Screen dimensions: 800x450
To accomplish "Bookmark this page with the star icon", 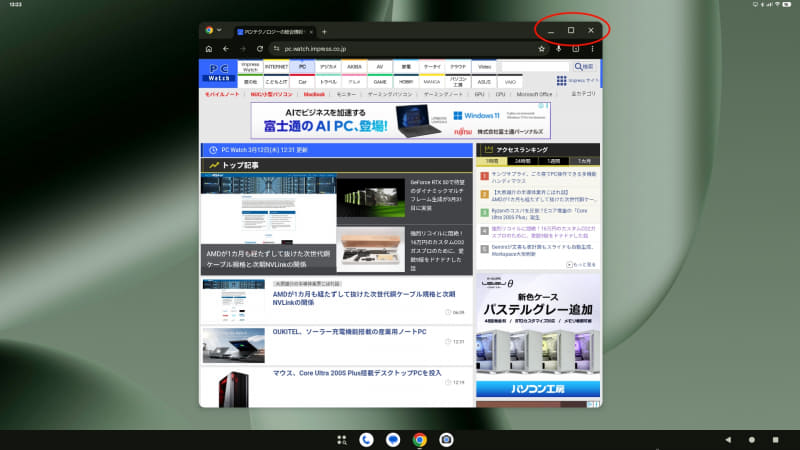I will coord(541,49).
